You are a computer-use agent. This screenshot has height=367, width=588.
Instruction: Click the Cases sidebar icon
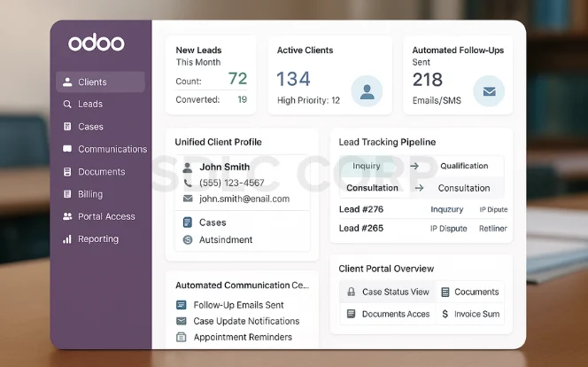[67, 127]
